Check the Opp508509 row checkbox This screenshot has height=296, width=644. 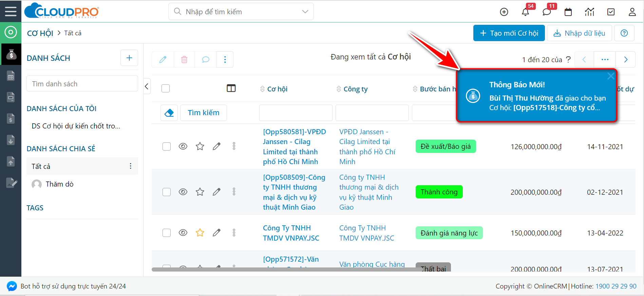point(167,192)
